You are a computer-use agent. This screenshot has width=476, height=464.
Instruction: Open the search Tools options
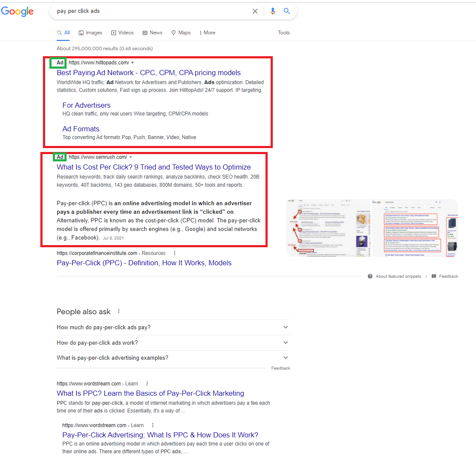(x=284, y=33)
